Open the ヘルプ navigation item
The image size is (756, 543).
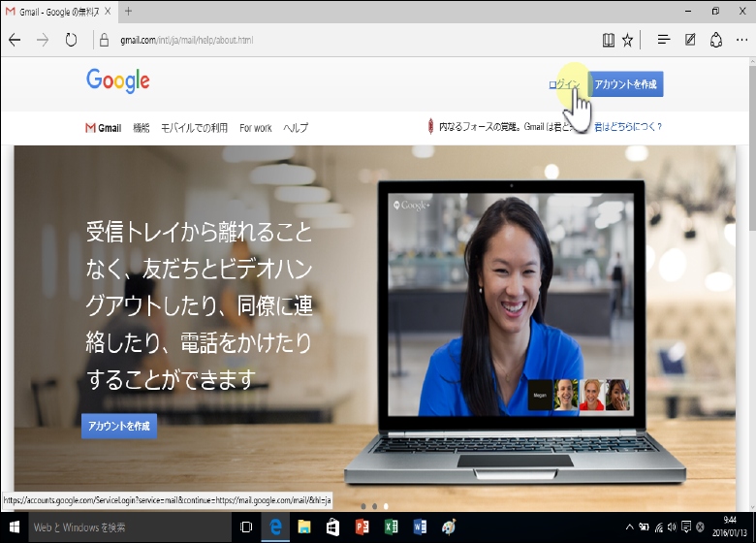tap(296, 128)
